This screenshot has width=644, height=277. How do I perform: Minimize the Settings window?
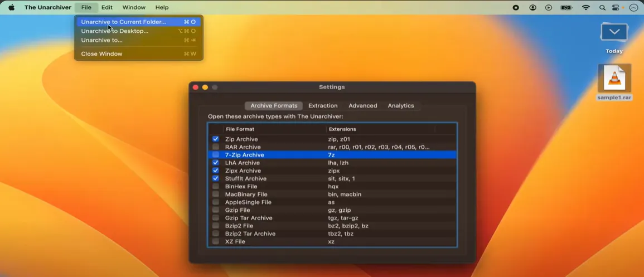pyautogui.click(x=205, y=88)
